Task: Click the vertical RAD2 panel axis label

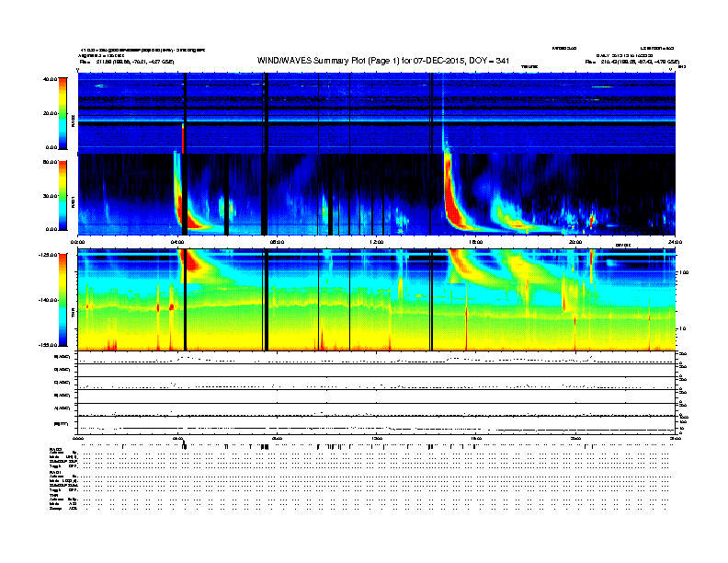Action: click(x=73, y=121)
